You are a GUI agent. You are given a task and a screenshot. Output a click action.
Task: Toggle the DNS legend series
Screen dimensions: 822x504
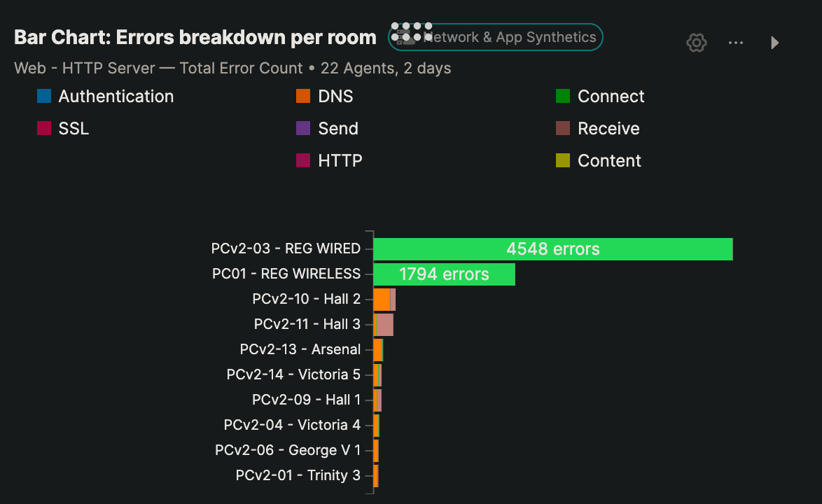(x=335, y=97)
